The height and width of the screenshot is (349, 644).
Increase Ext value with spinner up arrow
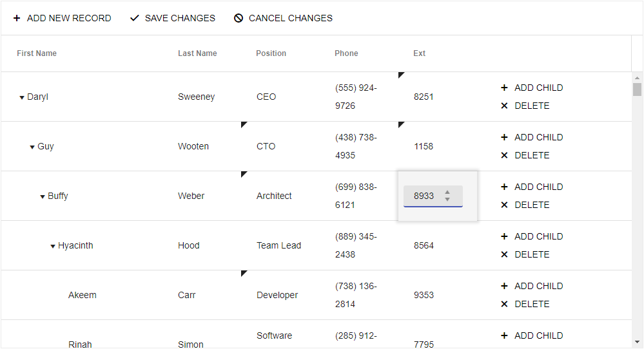pyautogui.click(x=447, y=192)
